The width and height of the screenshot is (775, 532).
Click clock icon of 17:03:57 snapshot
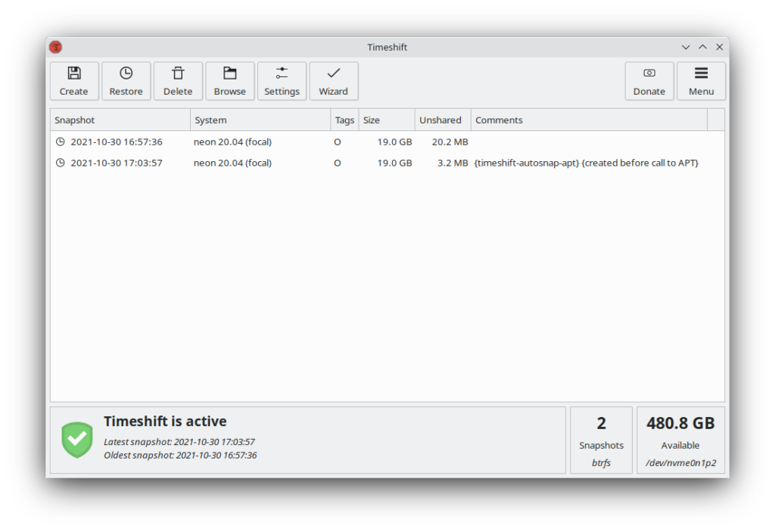coord(61,163)
